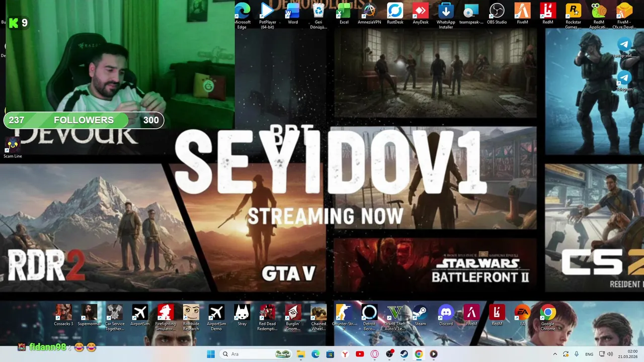
Task: Open the ENG input language switcher
Action: [x=589, y=354]
